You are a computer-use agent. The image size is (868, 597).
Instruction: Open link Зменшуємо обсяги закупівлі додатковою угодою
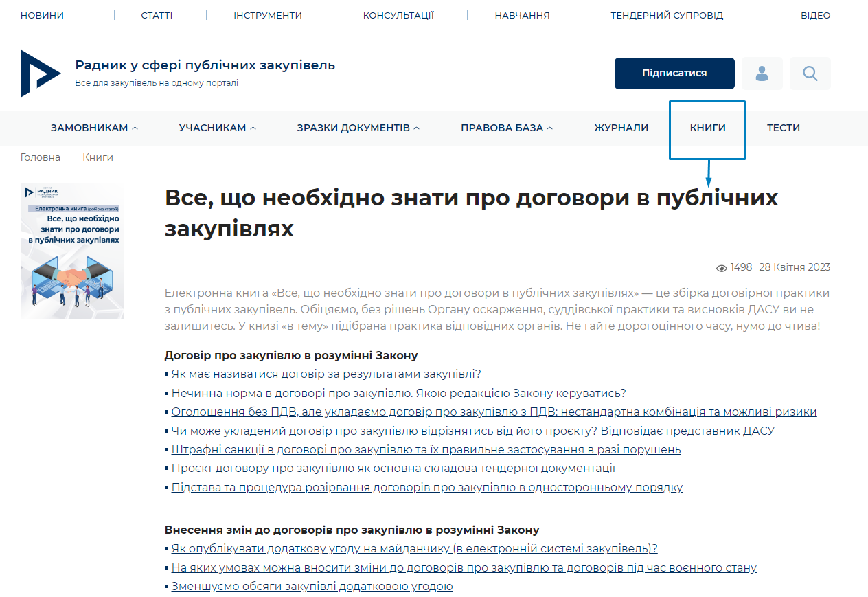[312, 587]
